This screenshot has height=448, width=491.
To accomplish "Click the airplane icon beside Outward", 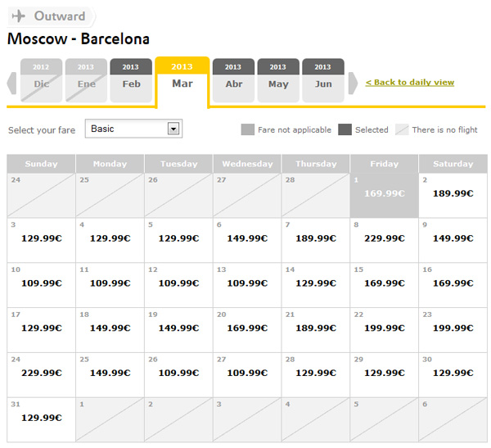I will point(19,16).
